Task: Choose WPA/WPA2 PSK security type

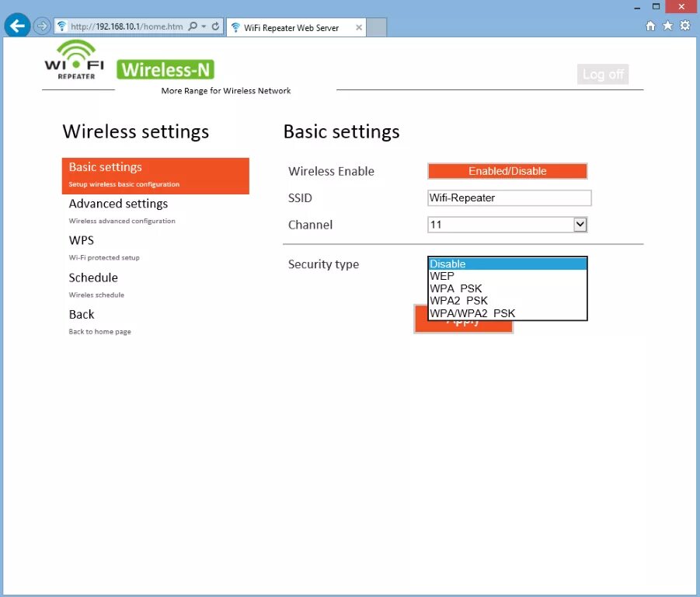Action: point(507,313)
